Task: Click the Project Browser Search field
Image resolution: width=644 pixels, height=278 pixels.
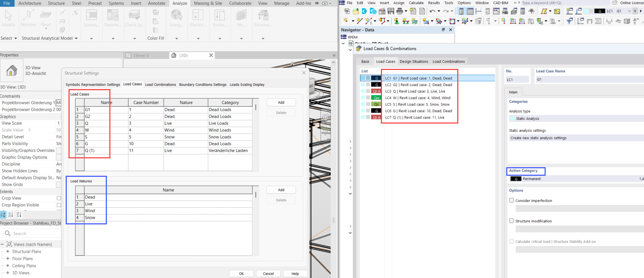Action: coord(32,233)
